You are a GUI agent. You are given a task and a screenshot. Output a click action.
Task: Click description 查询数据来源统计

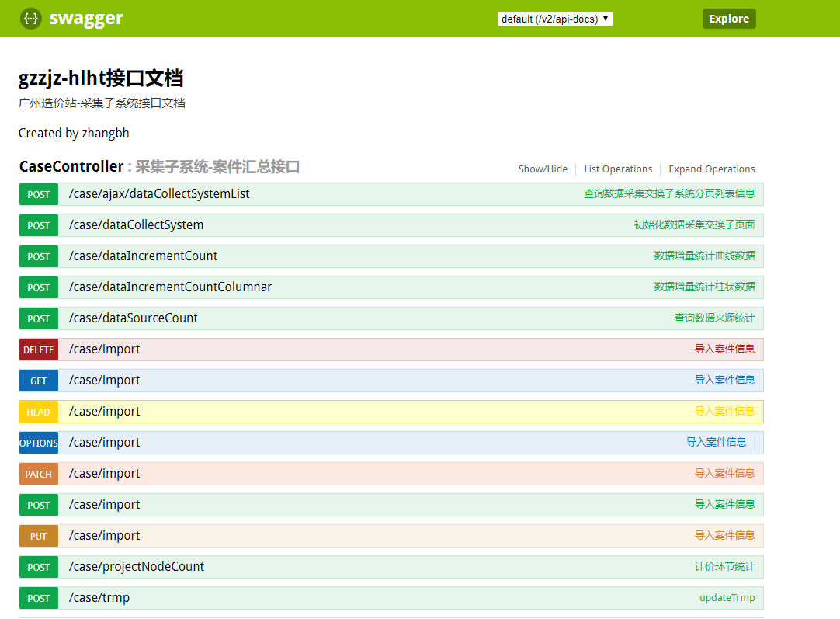point(715,318)
